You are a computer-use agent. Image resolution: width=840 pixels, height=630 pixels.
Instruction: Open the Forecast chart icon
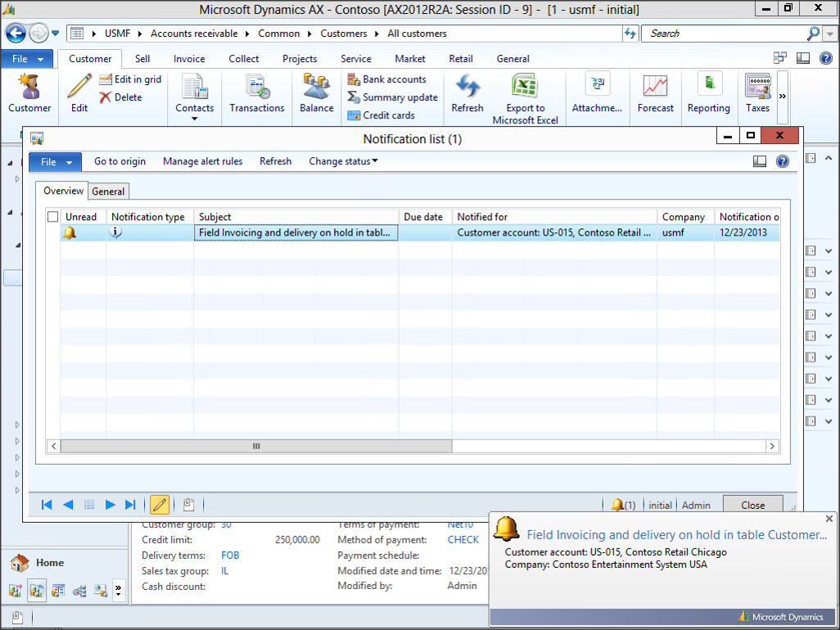pyautogui.click(x=655, y=86)
